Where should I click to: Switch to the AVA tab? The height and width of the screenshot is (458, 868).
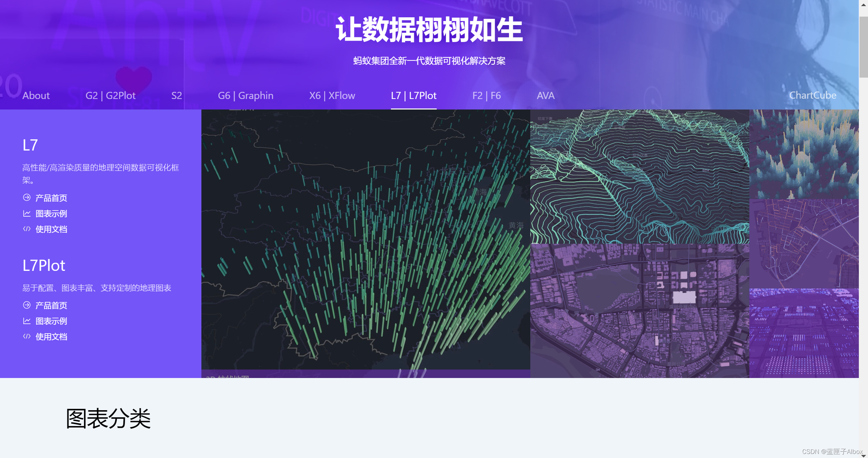click(546, 96)
